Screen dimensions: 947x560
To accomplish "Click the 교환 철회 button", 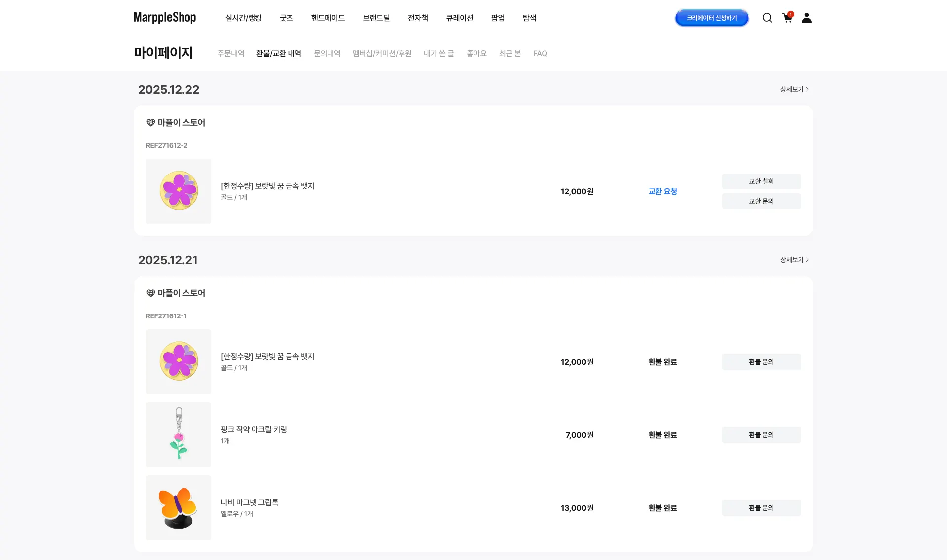I will (x=761, y=181).
